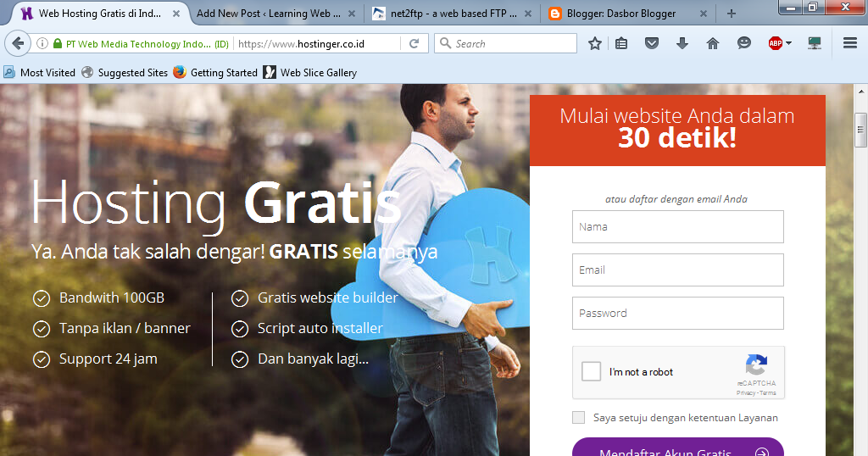Viewport: 868px width, 456px height.
Task: Open site information (i) icon
Action: pyautogui.click(x=42, y=43)
